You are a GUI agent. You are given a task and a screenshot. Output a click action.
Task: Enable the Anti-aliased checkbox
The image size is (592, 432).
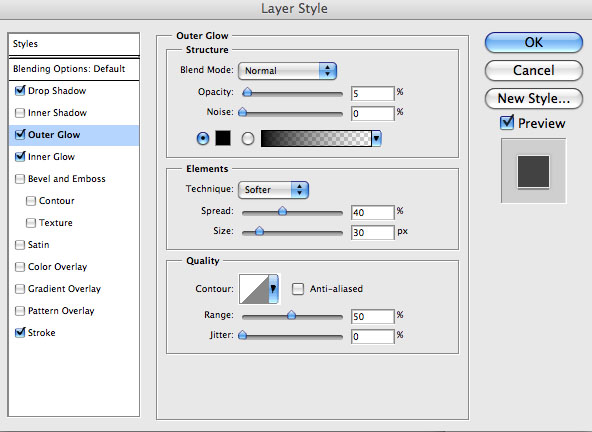click(x=298, y=289)
